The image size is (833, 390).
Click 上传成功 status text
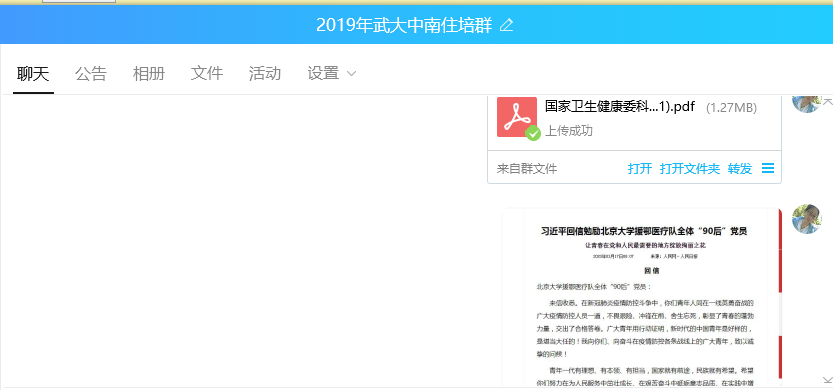(x=568, y=131)
